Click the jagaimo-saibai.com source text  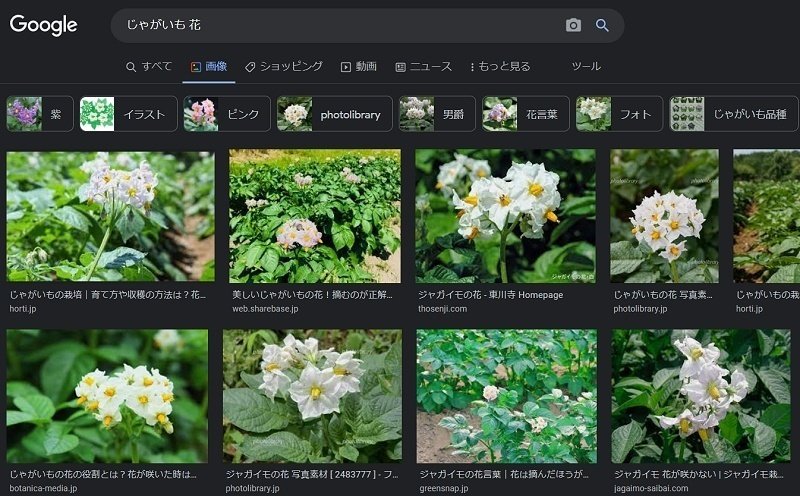pos(651,488)
